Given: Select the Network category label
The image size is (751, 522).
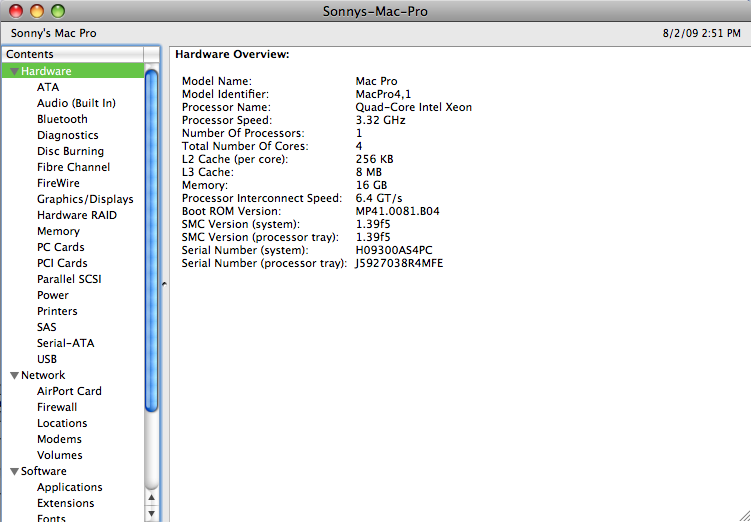Looking at the screenshot, I should click(x=43, y=375).
